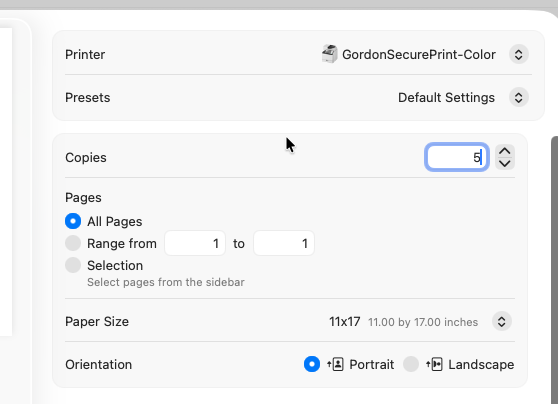Click the '11.00 by 17.00 inches' description

423,322
